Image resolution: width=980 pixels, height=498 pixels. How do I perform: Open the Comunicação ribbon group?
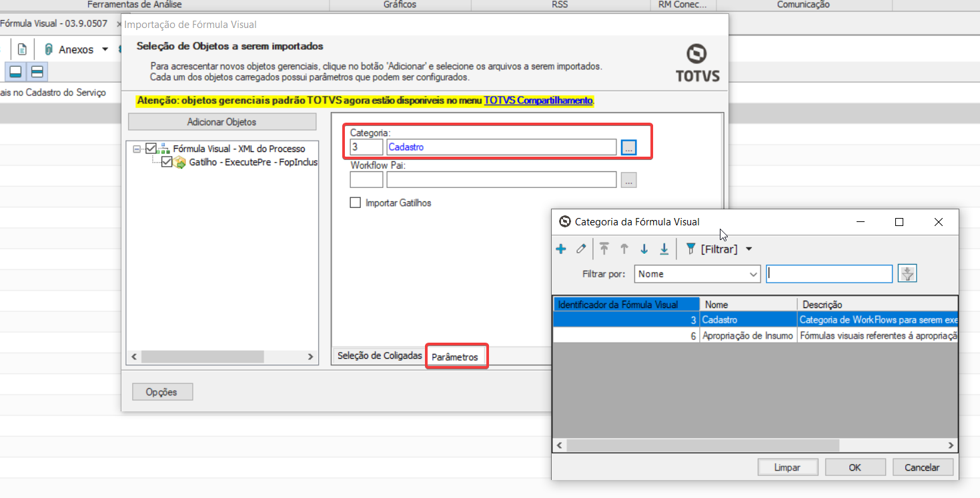(803, 5)
